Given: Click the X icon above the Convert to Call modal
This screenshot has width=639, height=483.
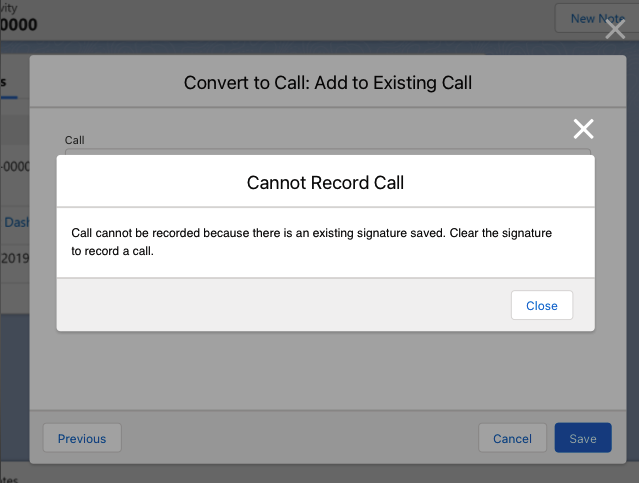Looking at the screenshot, I should 615,29.
